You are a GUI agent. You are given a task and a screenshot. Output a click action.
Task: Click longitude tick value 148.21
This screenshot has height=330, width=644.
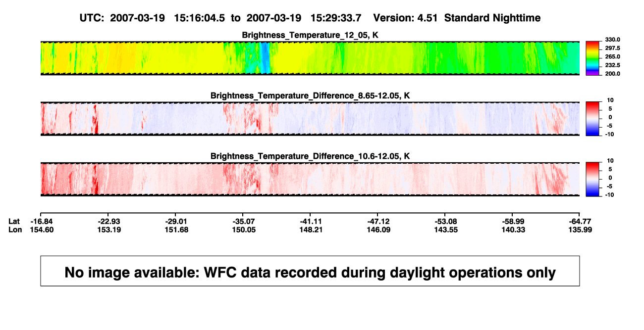point(312,230)
